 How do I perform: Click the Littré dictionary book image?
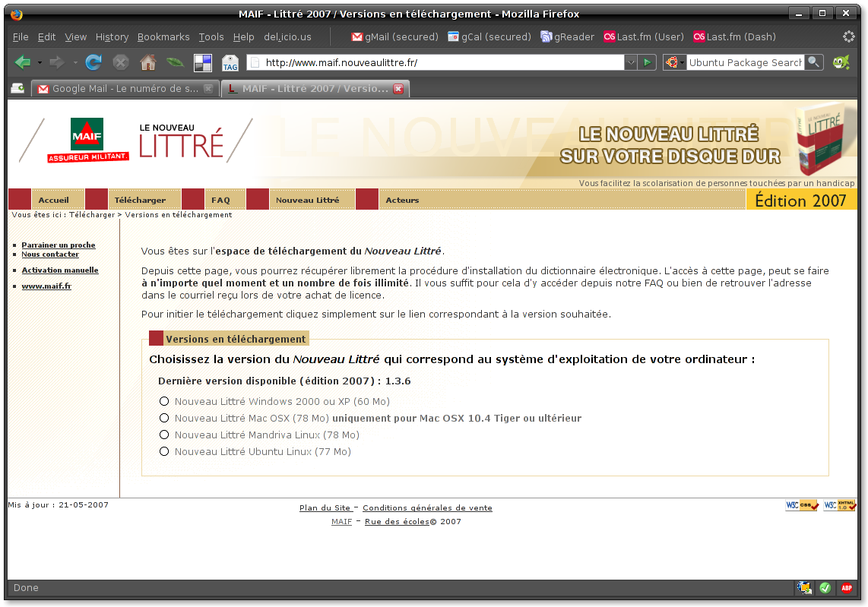pyautogui.click(x=820, y=138)
